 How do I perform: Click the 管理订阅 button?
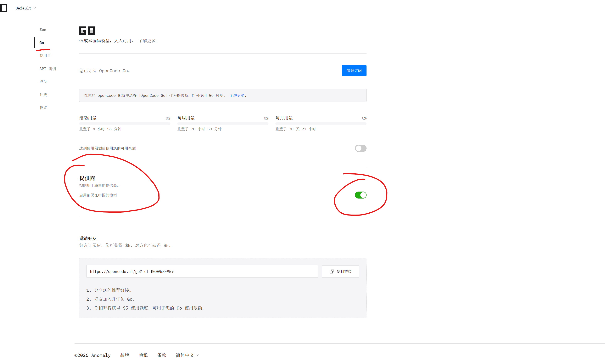point(354,71)
